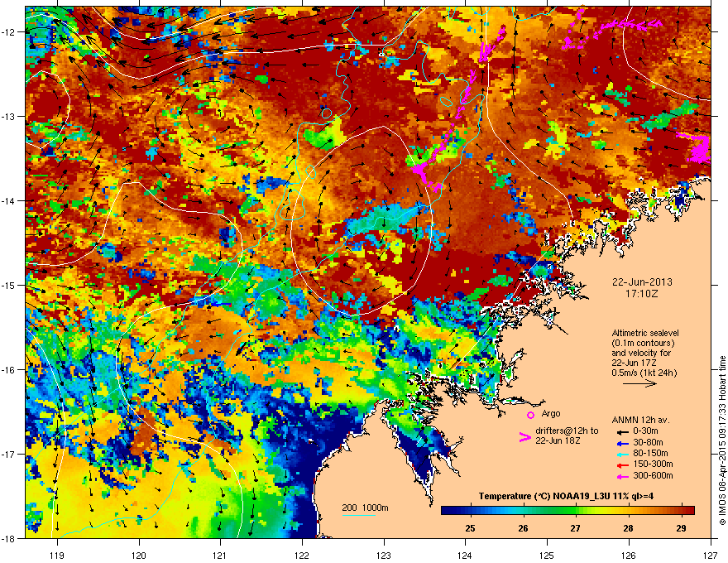This screenshot has width=728, height=563.
Task: Click the '17:10Z' time text
Action: [642, 294]
